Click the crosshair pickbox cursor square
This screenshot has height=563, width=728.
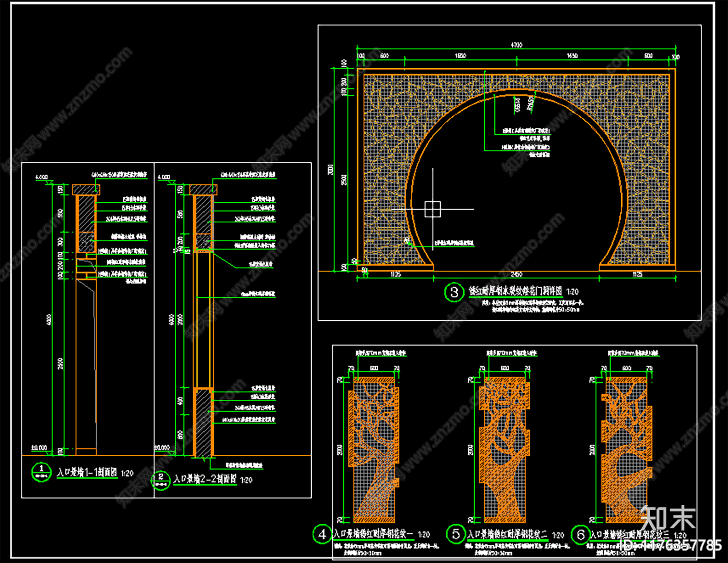tap(433, 209)
